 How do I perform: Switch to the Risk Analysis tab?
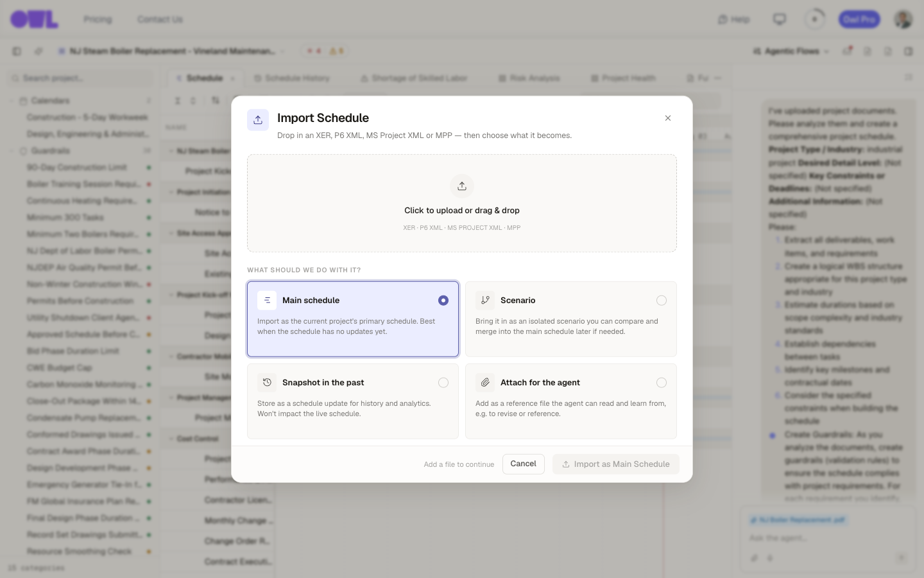[x=529, y=78]
